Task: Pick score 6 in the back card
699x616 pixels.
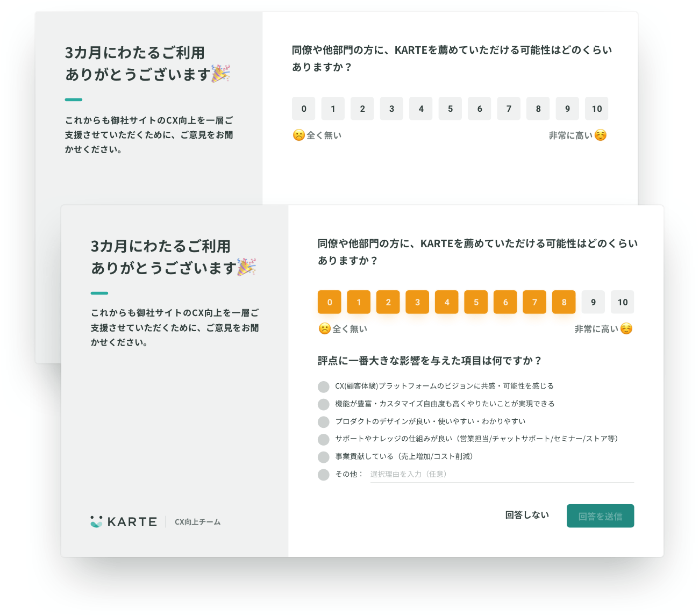Action: click(480, 109)
